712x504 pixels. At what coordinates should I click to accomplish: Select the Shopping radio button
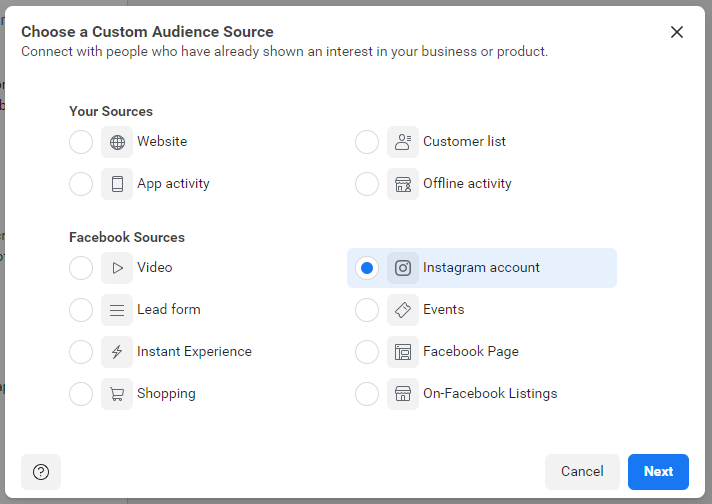click(81, 394)
